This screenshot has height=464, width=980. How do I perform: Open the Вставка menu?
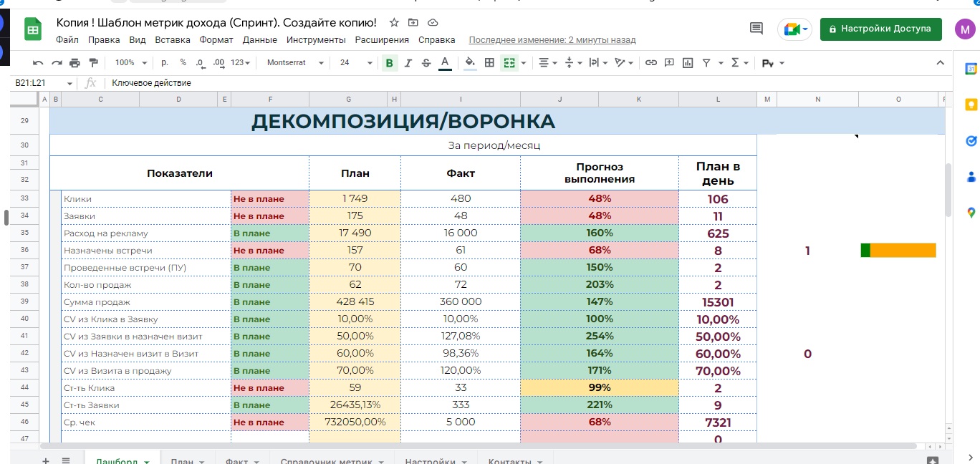click(173, 40)
